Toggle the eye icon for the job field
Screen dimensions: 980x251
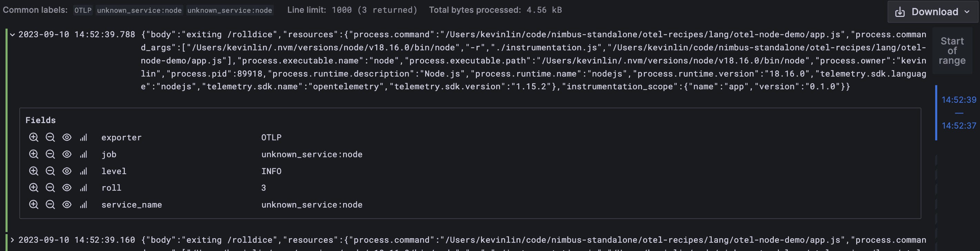(67, 154)
